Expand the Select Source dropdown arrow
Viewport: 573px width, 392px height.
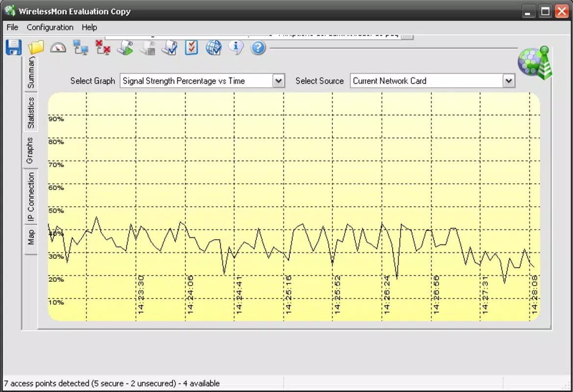(509, 81)
